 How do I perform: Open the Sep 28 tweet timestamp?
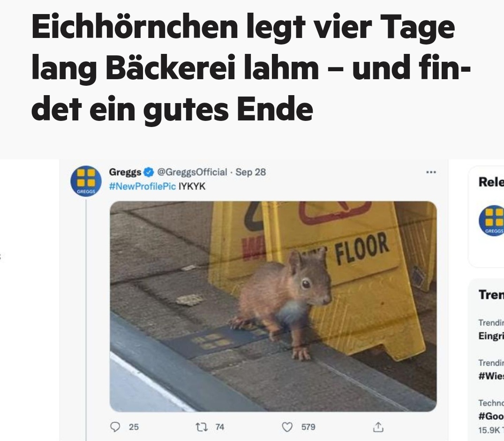point(251,172)
